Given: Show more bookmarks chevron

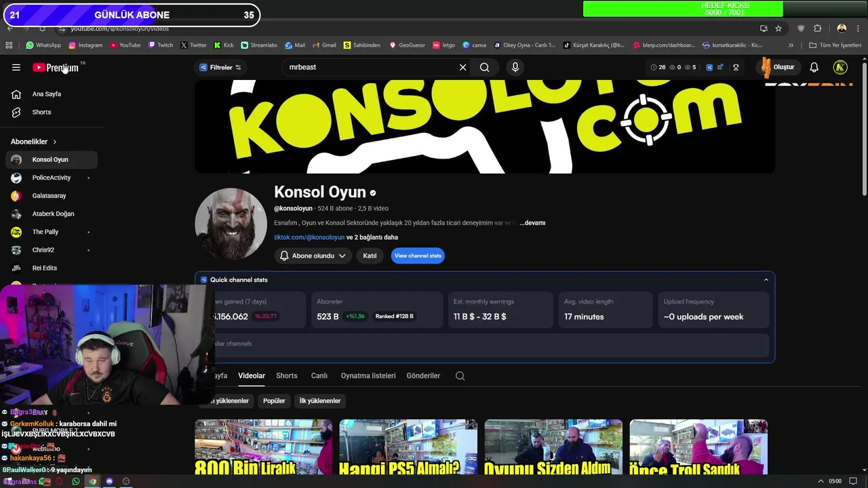Looking at the screenshot, I should click(x=791, y=45).
